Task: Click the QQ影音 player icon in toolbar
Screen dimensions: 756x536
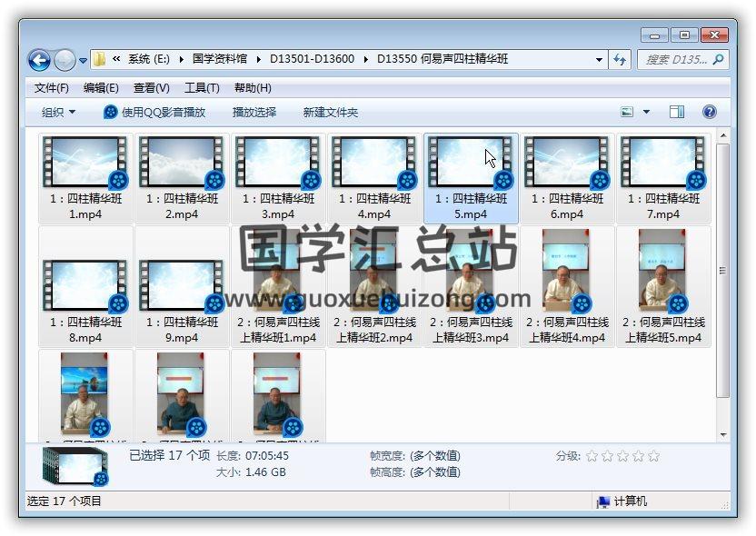Action: (x=111, y=112)
